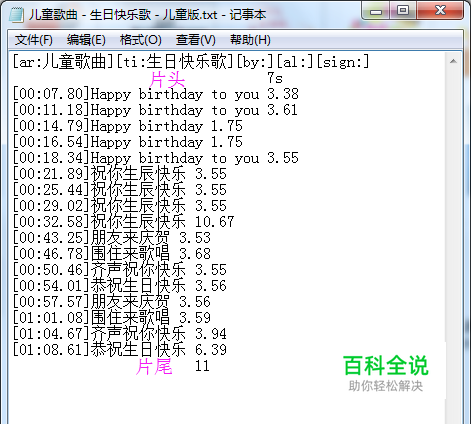Click the line starting [00:14.79]
Viewport: 471px width, 424px height.
point(127,126)
